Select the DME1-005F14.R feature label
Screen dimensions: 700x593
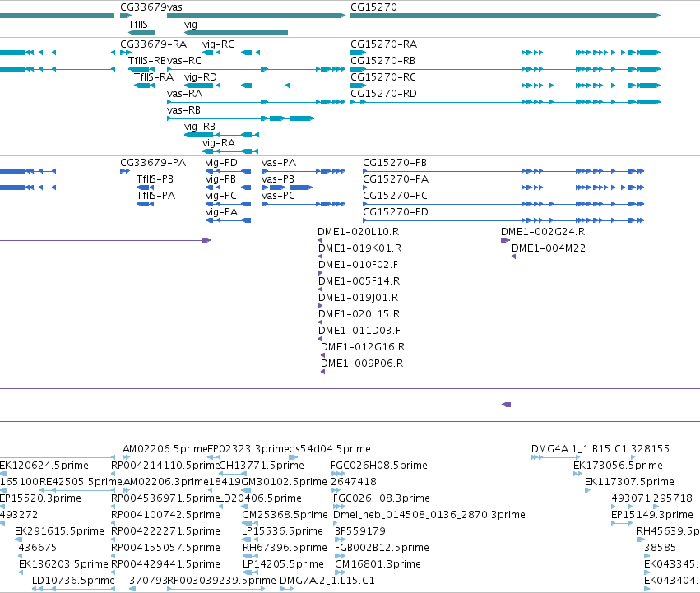click(x=359, y=281)
